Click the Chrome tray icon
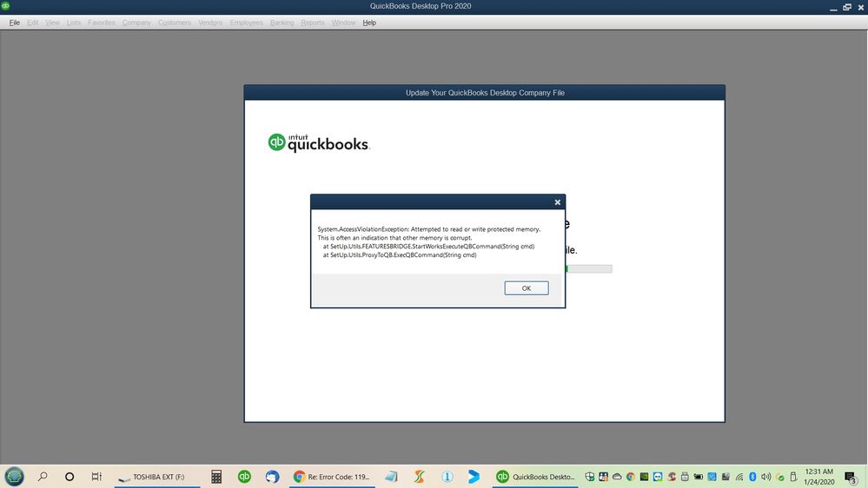The height and width of the screenshot is (488, 868). [631, 477]
